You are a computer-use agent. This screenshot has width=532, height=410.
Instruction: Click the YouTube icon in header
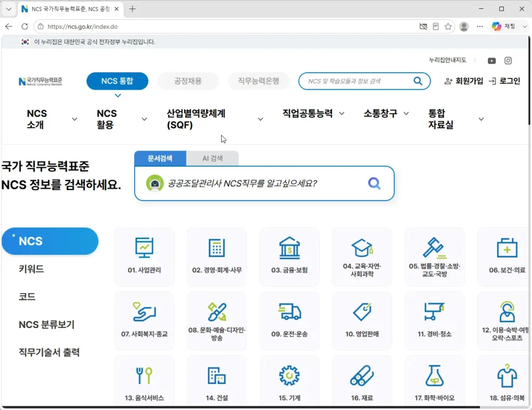tap(491, 61)
